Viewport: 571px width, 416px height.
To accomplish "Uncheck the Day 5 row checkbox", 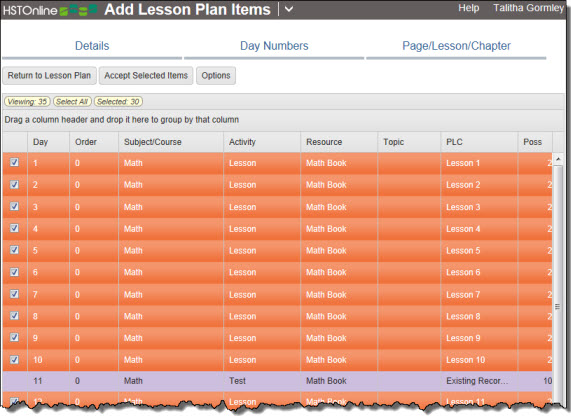I will click(x=14, y=250).
